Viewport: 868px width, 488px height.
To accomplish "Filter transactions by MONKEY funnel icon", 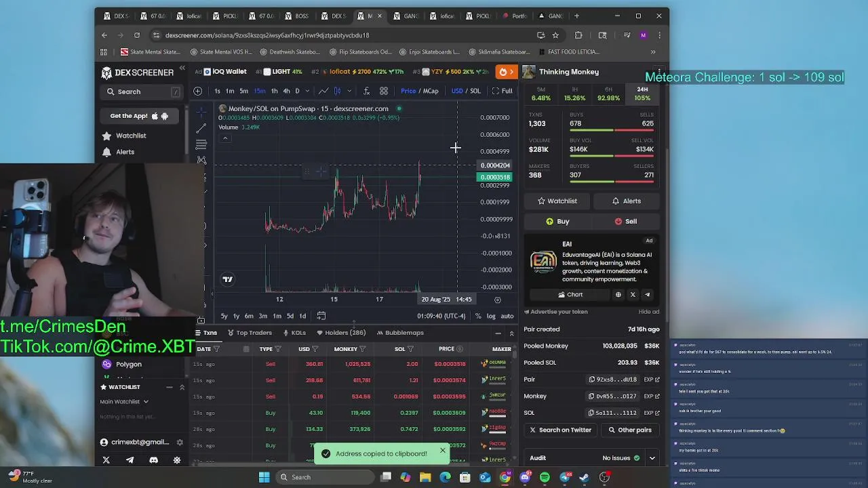I will click(x=363, y=349).
